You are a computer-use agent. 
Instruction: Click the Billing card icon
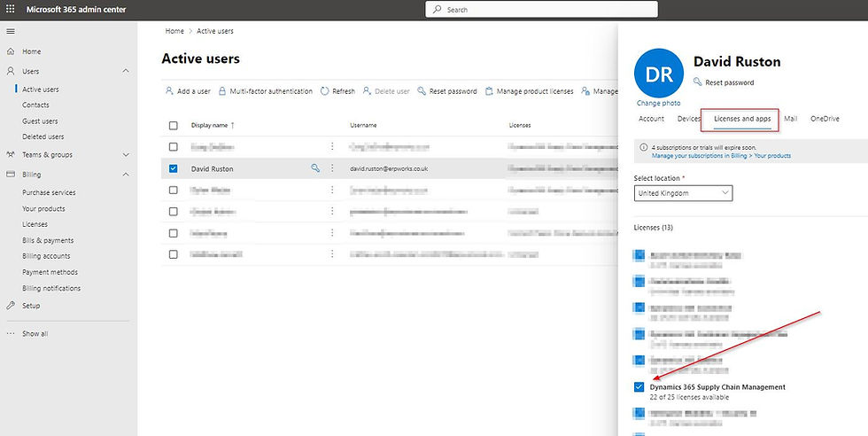(x=11, y=174)
